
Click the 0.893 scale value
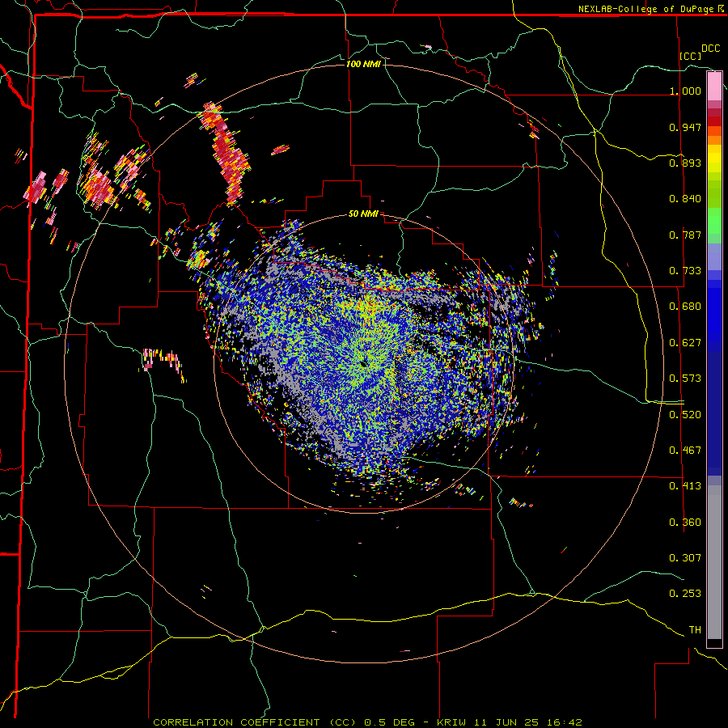coord(685,163)
